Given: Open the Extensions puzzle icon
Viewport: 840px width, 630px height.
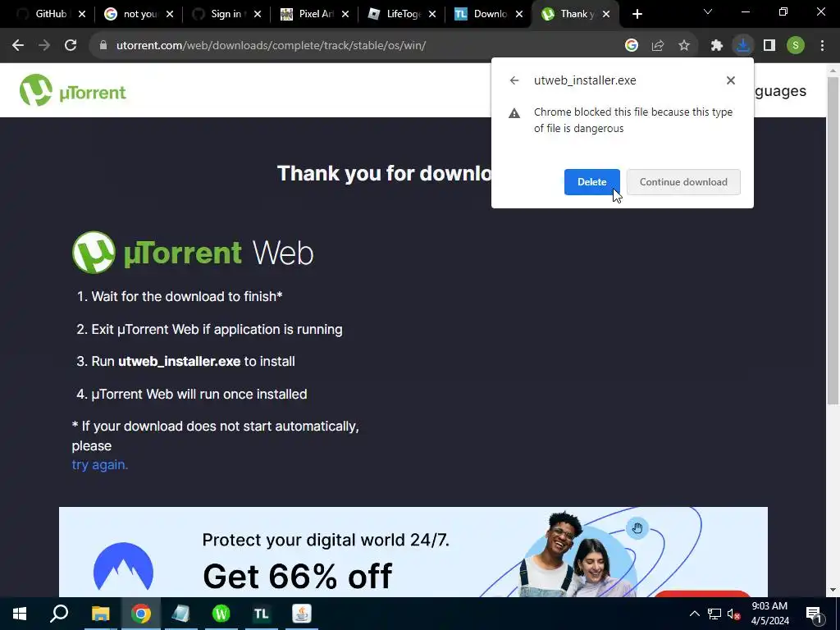Looking at the screenshot, I should click(716, 46).
